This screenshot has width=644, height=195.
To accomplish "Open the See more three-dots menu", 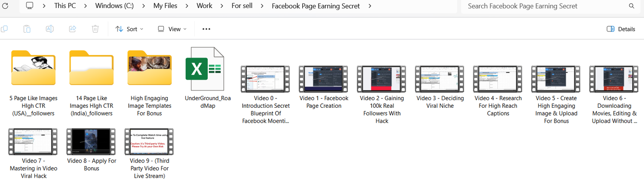I will 206,29.
